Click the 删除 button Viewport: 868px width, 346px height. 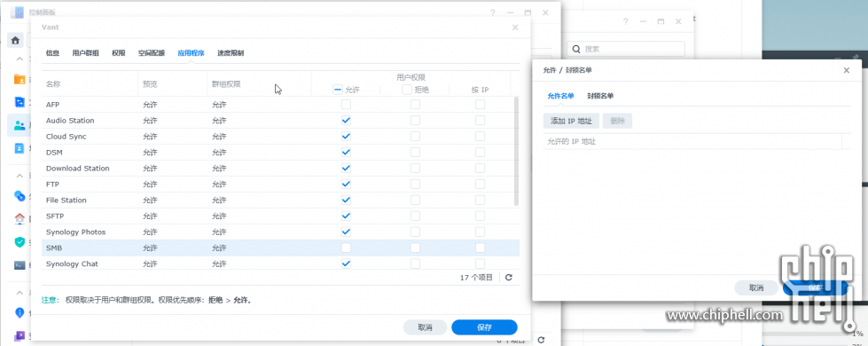click(617, 122)
